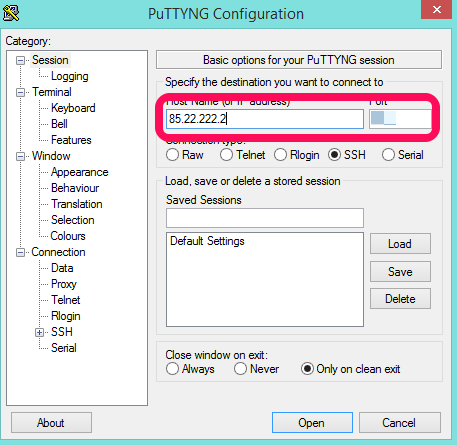The image size is (457, 445).
Task: Open the Proxy settings category
Action: click(x=64, y=284)
